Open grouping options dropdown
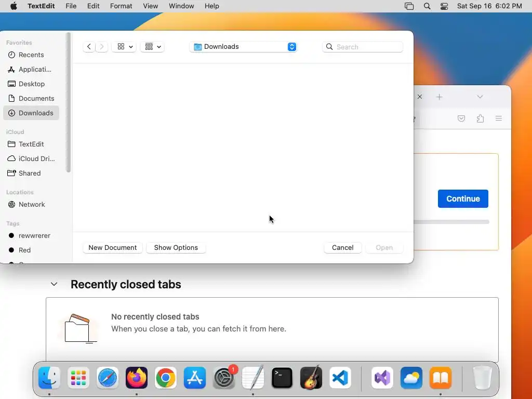The width and height of the screenshot is (532, 399). pyautogui.click(x=152, y=46)
